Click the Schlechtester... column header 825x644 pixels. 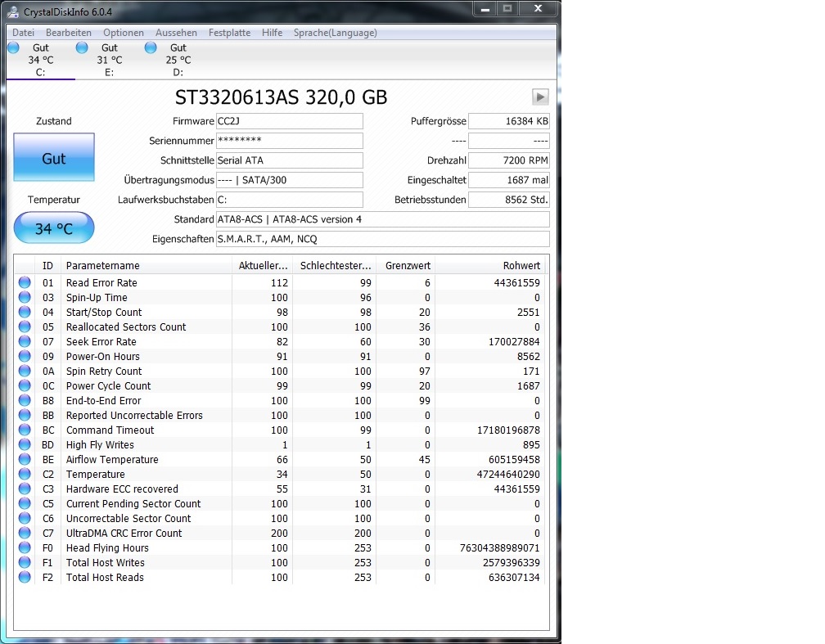(335, 266)
